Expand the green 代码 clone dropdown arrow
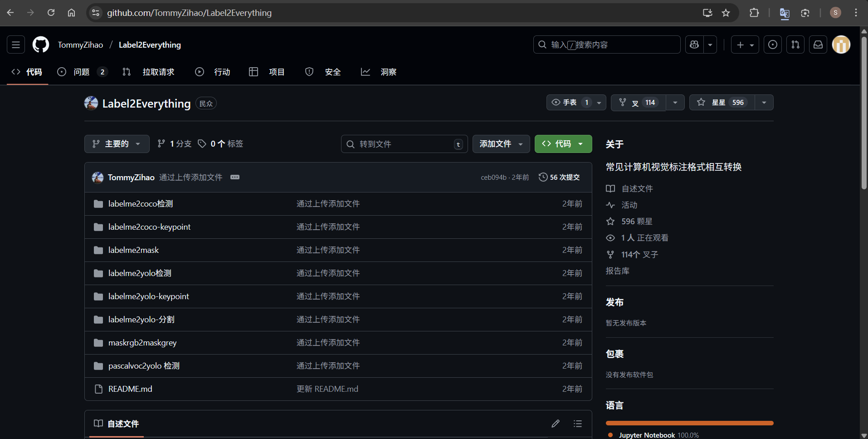868x439 pixels. 581,143
